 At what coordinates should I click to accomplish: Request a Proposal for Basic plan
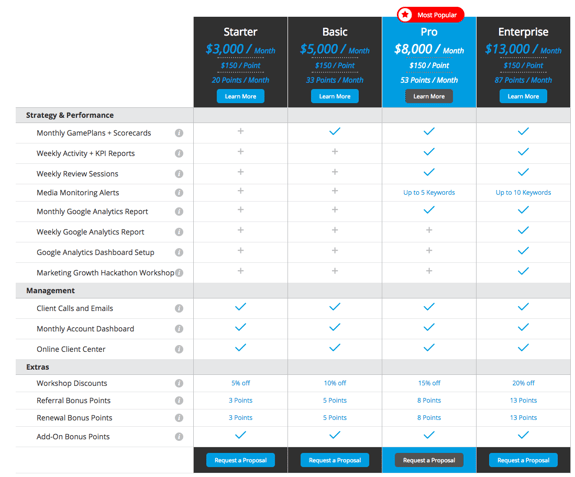335,460
